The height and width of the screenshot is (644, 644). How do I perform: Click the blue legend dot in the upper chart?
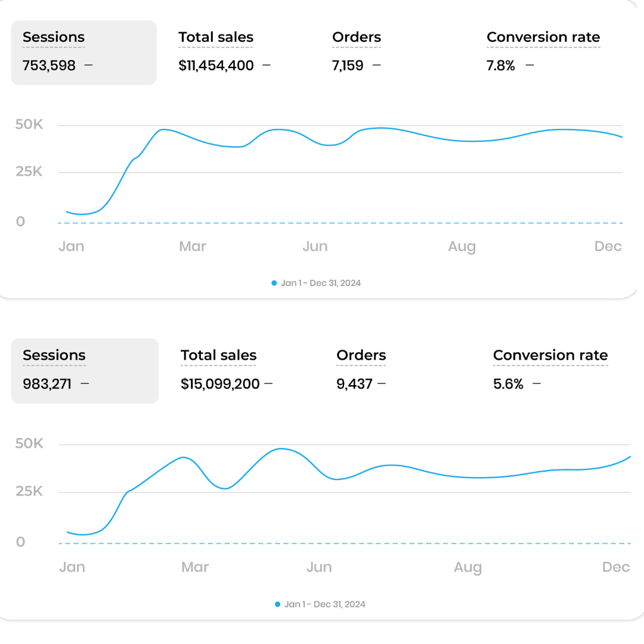274,283
